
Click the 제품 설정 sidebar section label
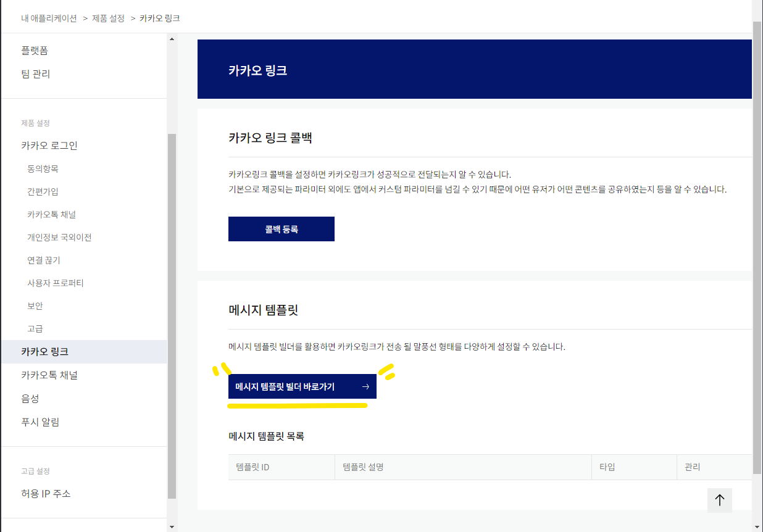[x=35, y=123]
